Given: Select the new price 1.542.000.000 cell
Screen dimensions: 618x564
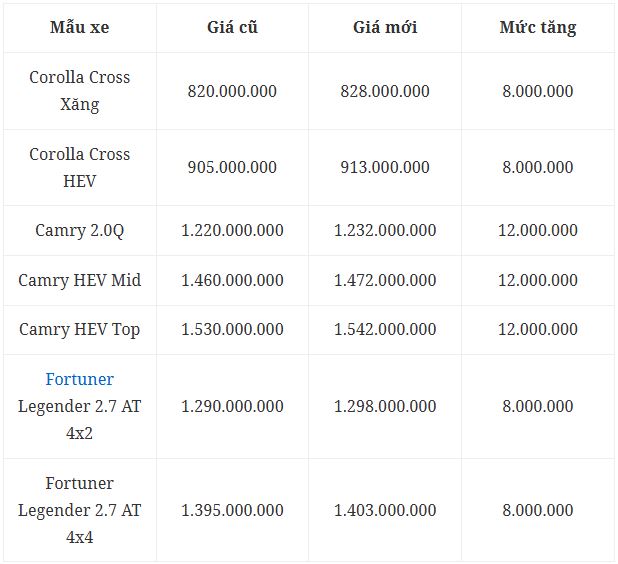Looking at the screenshot, I should (x=385, y=329).
